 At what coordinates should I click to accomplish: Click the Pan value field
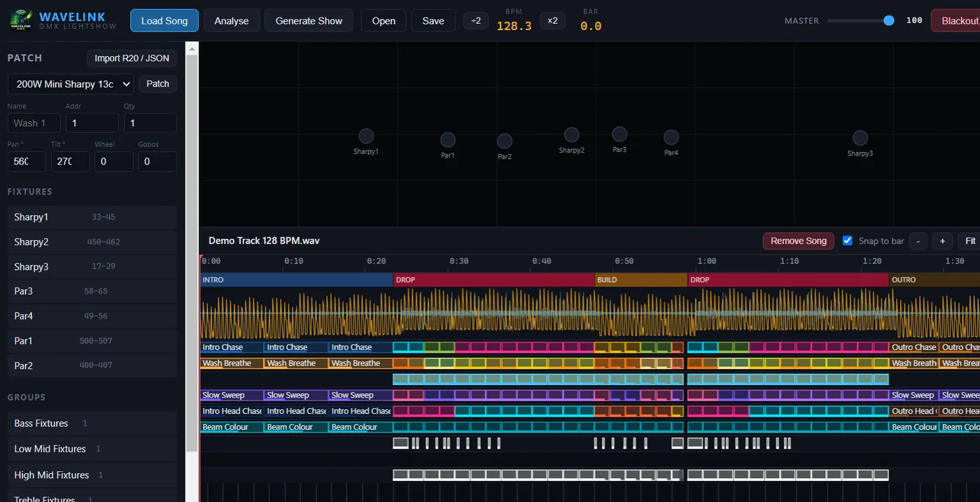pyautogui.click(x=27, y=162)
